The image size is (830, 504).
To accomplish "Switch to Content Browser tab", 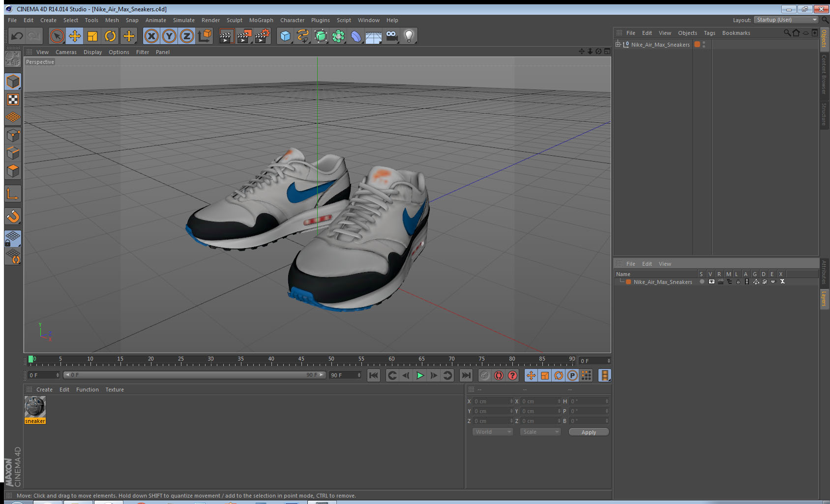I will [x=824, y=74].
